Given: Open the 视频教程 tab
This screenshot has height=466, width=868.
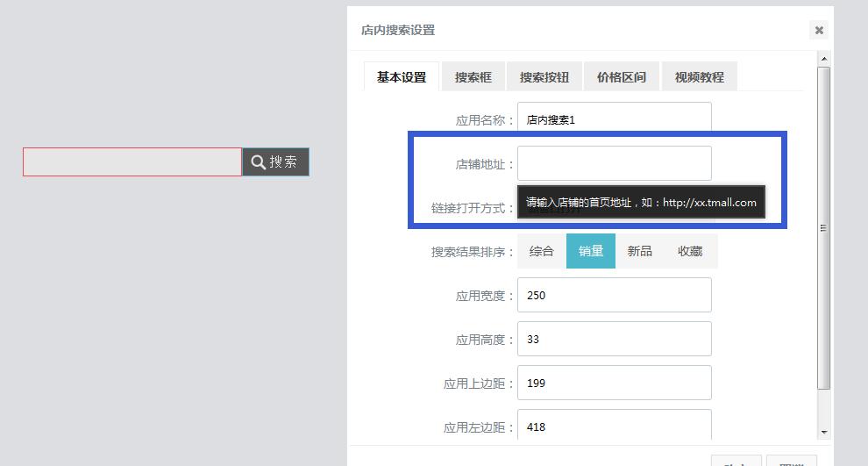Looking at the screenshot, I should pyautogui.click(x=699, y=76).
